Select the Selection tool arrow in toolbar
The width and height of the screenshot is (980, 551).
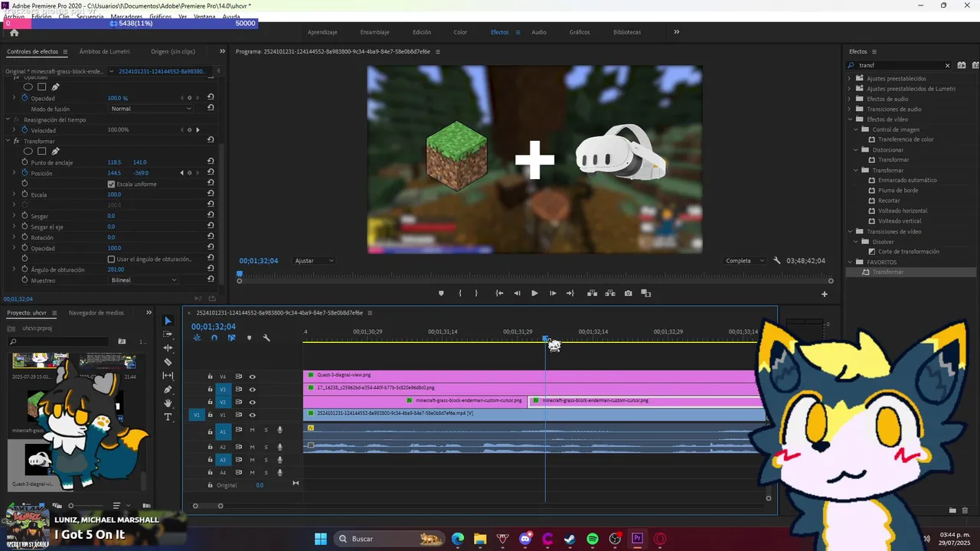coord(168,321)
